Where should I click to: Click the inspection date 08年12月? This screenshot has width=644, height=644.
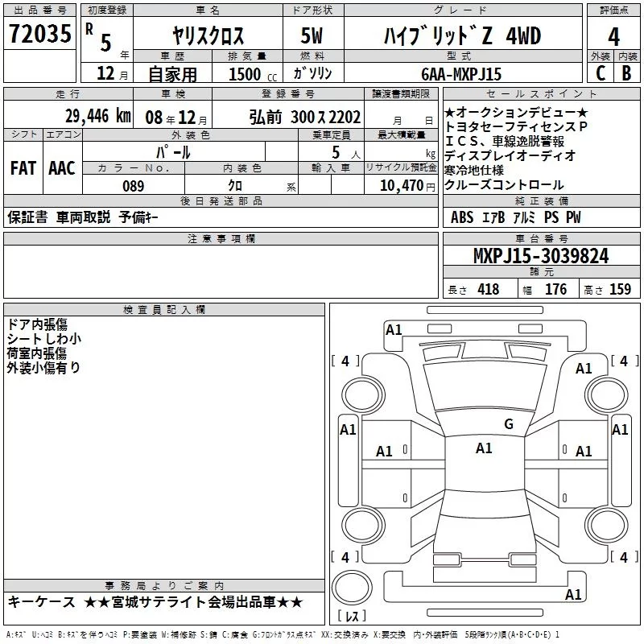pyautogui.click(x=176, y=118)
